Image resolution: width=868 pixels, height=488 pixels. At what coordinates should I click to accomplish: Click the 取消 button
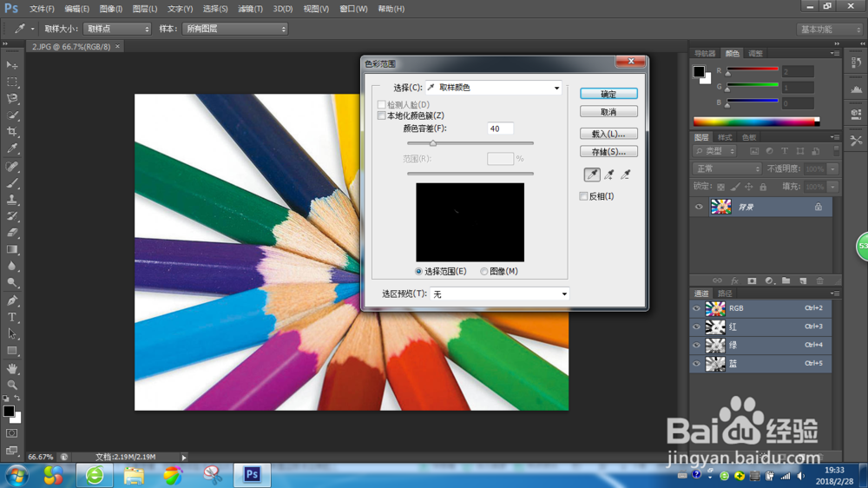coord(608,112)
